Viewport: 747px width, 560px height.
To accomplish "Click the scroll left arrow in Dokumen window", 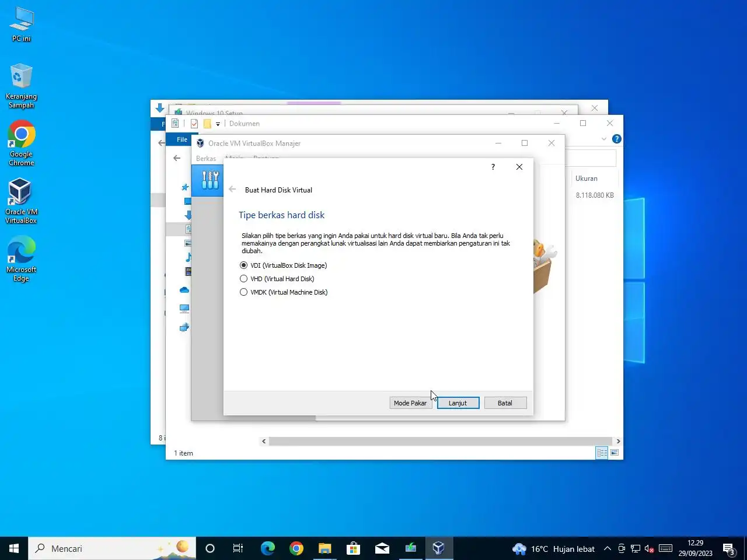I will point(264,442).
